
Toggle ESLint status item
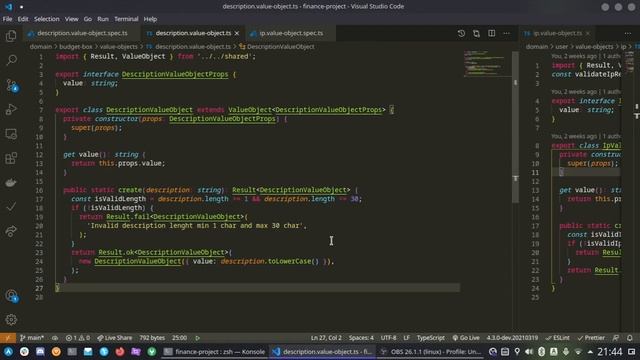click(x=558, y=338)
